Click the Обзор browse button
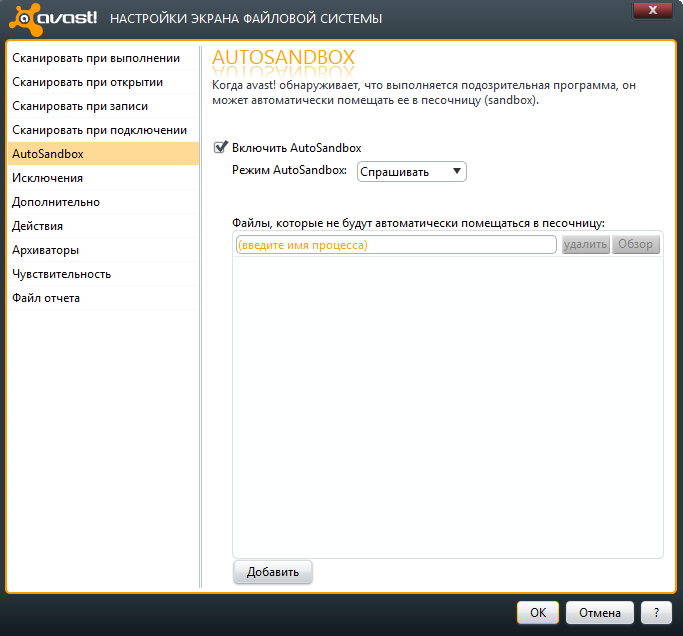The image size is (683, 636). pyautogui.click(x=636, y=244)
